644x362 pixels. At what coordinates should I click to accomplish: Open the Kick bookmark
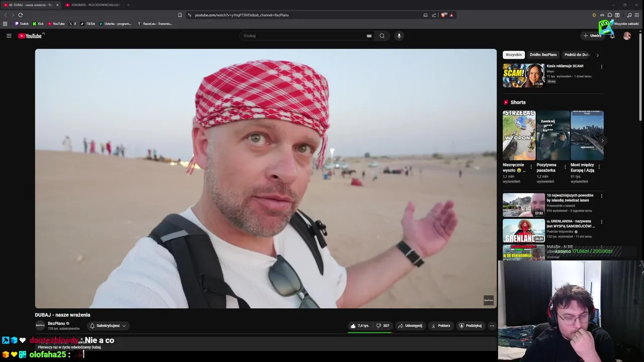coord(38,24)
